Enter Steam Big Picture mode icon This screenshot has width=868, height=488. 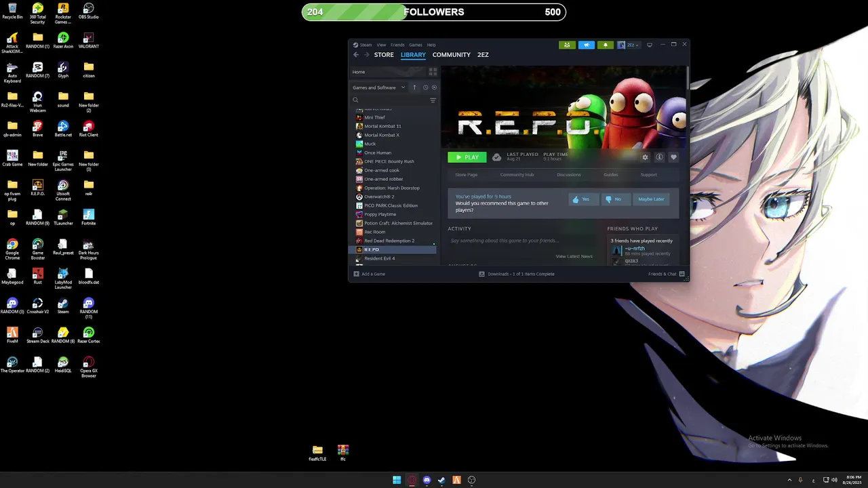[x=650, y=45]
